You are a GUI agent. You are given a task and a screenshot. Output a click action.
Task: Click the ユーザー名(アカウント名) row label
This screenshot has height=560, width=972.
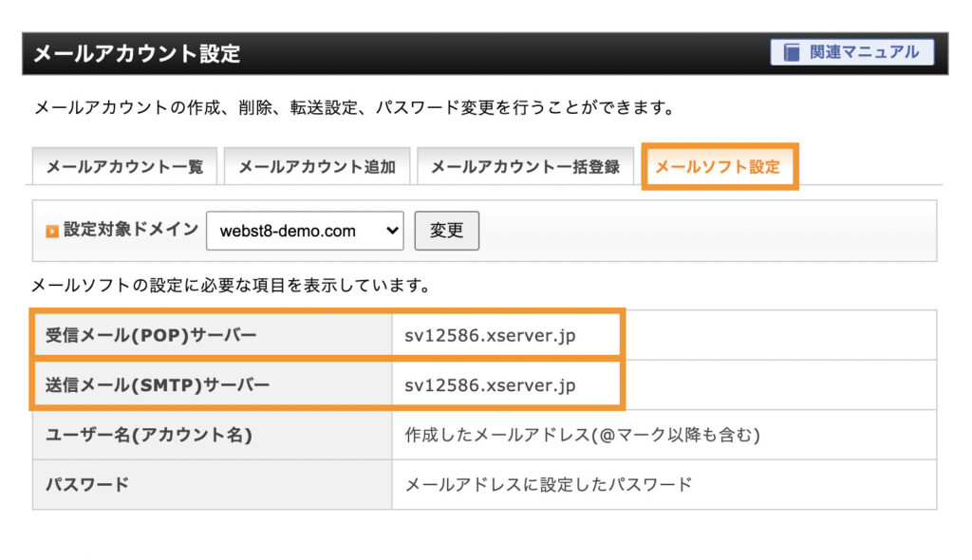(x=149, y=435)
